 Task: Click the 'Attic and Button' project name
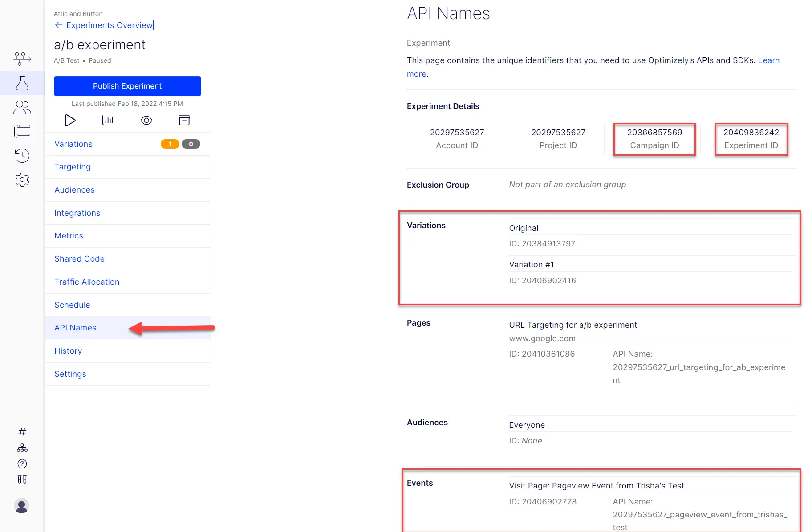[78, 14]
